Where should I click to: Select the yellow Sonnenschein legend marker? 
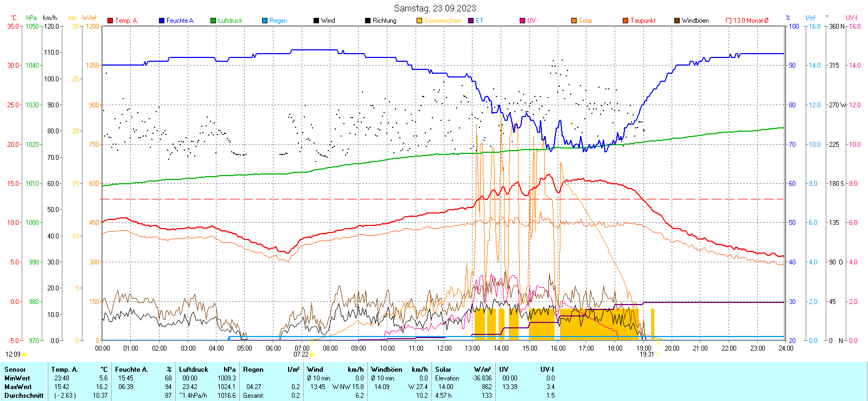click(x=419, y=21)
